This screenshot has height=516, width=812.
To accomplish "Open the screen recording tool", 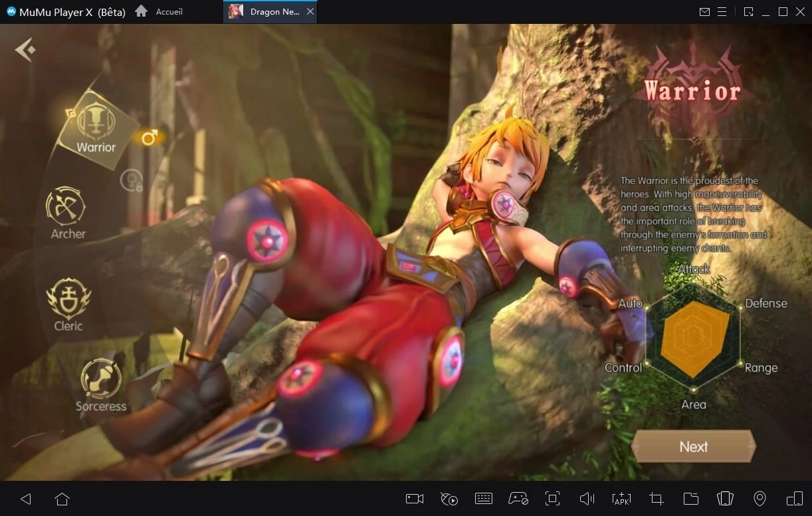I will point(414,499).
